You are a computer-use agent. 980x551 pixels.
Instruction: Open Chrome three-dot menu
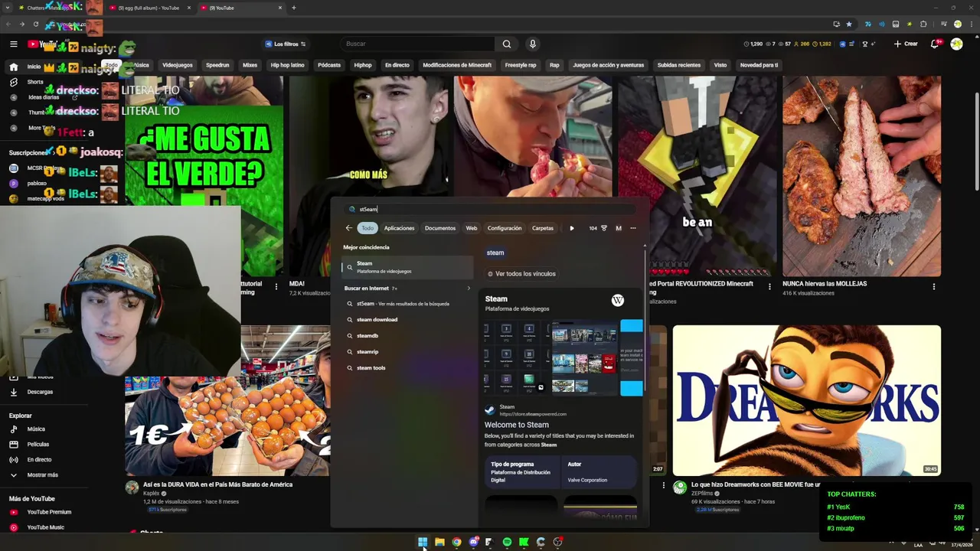(x=972, y=24)
